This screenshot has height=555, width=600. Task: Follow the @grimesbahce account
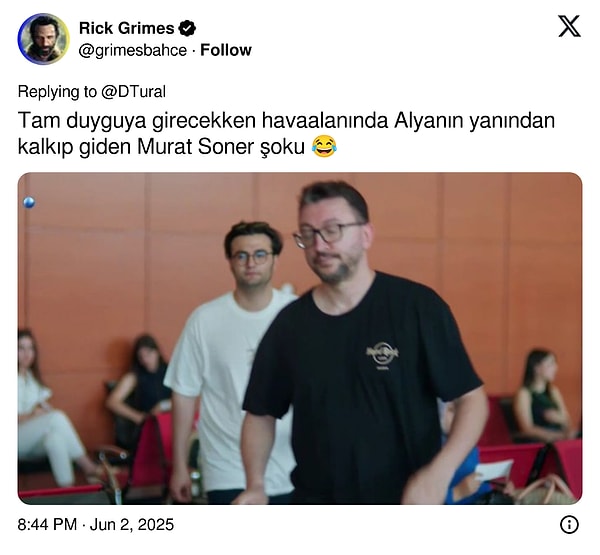(x=226, y=50)
